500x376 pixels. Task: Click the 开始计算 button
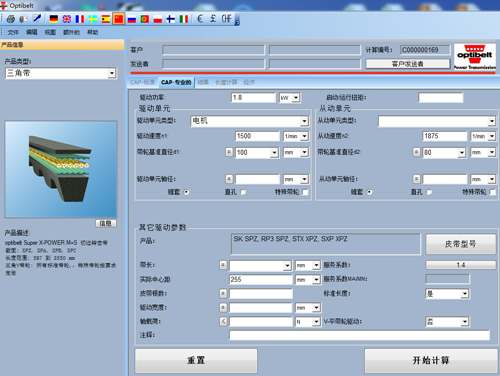tap(431, 360)
